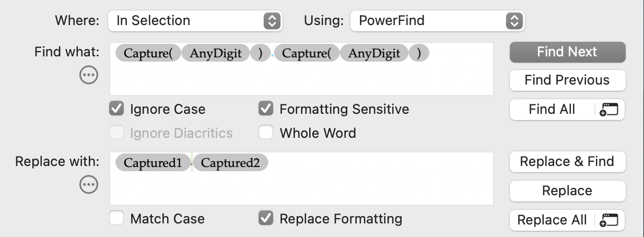Click the Replace & Find button

[567, 162]
